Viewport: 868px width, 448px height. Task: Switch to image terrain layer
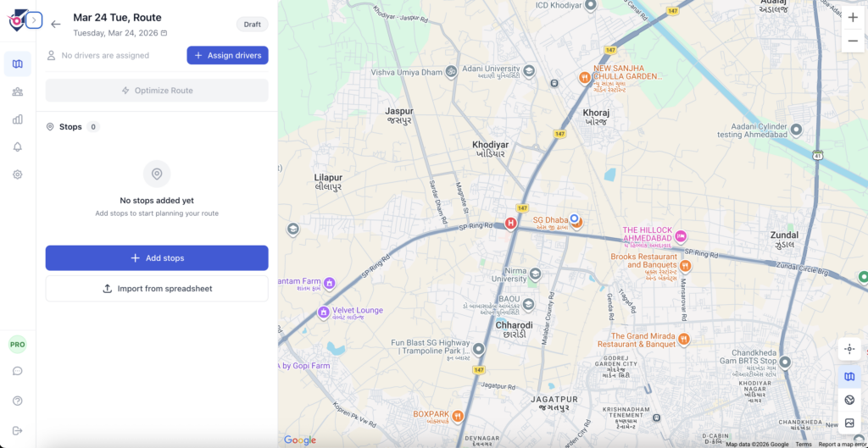(849, 423)
